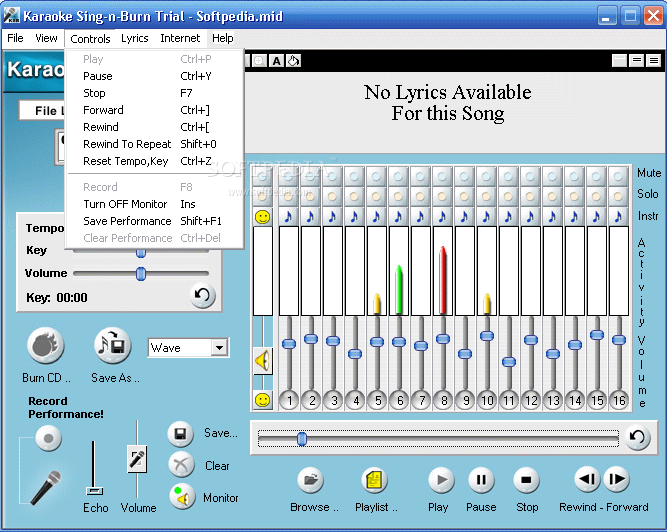Solo channel 5
The image size is (667, 532).
[376, 196]
